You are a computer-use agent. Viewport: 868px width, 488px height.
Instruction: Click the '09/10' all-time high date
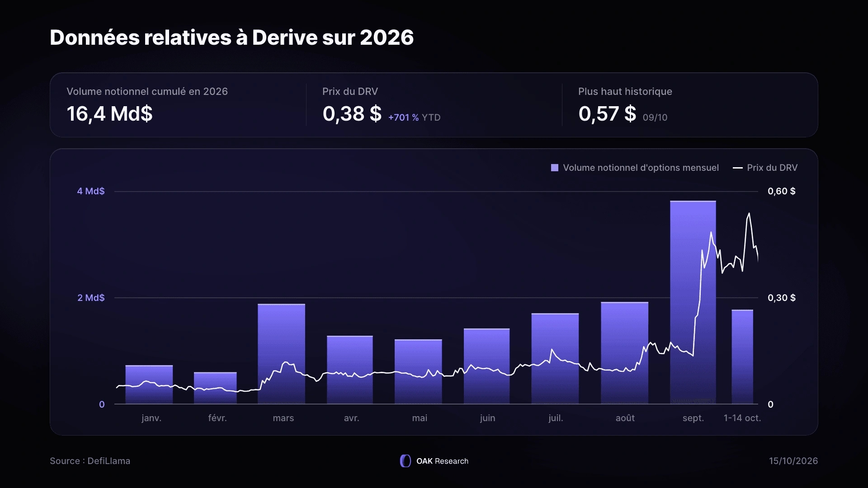(655, 117)
